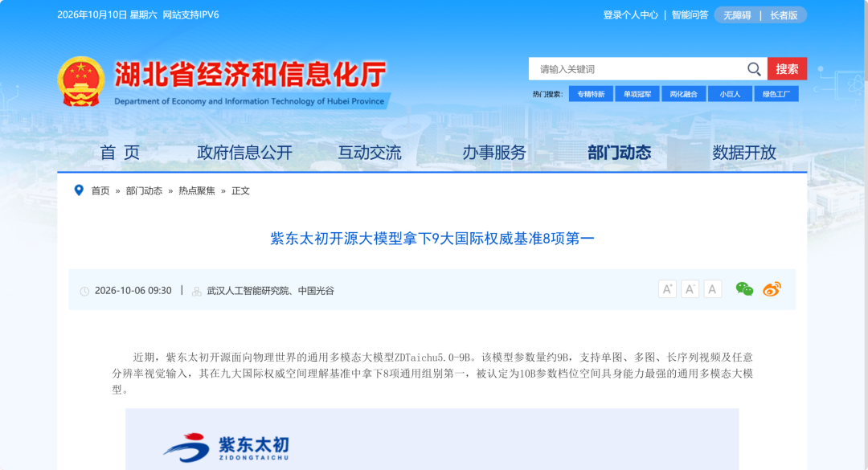The image size is (868, 470).
Task: Go to 部门动态 in breadcrumb
Action: pyautogui.click(x=144, y=191)
